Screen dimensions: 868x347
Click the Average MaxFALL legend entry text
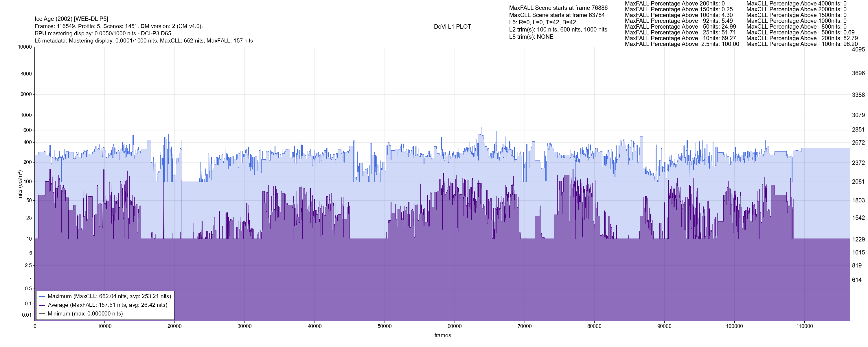[x=108, y=305]
